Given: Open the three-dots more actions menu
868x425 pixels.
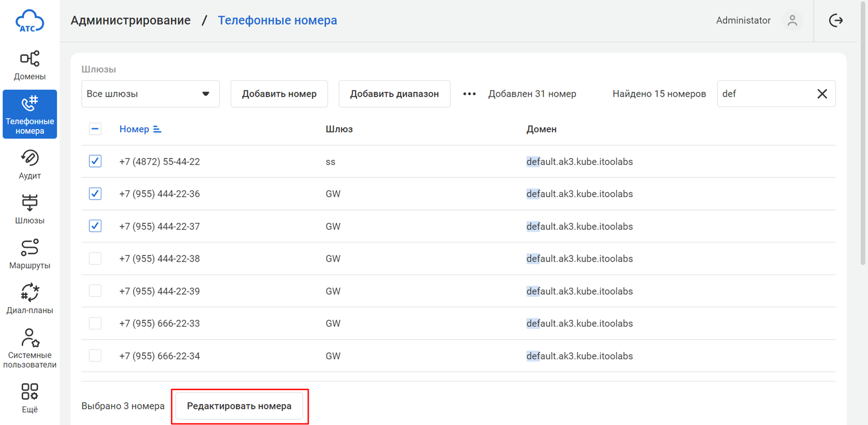Looking at the screenshot, I should pyautogui.click(x=469, y=94).
